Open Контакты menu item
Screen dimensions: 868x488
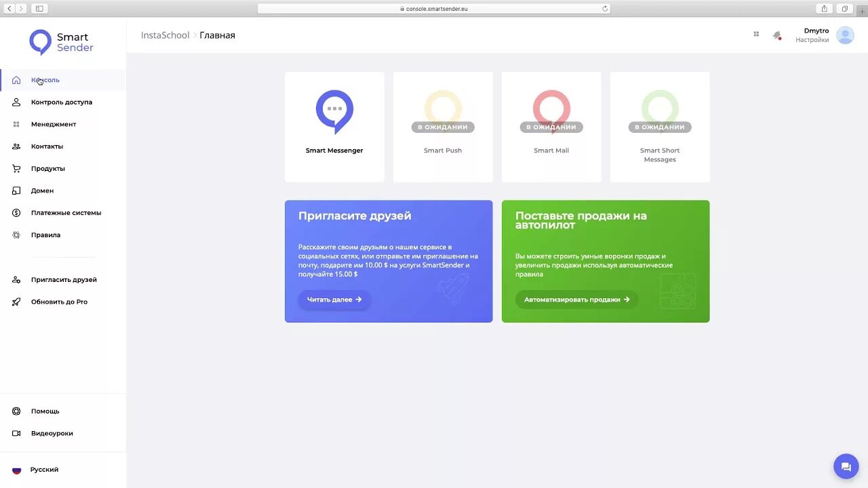click(x=47, y=146)
